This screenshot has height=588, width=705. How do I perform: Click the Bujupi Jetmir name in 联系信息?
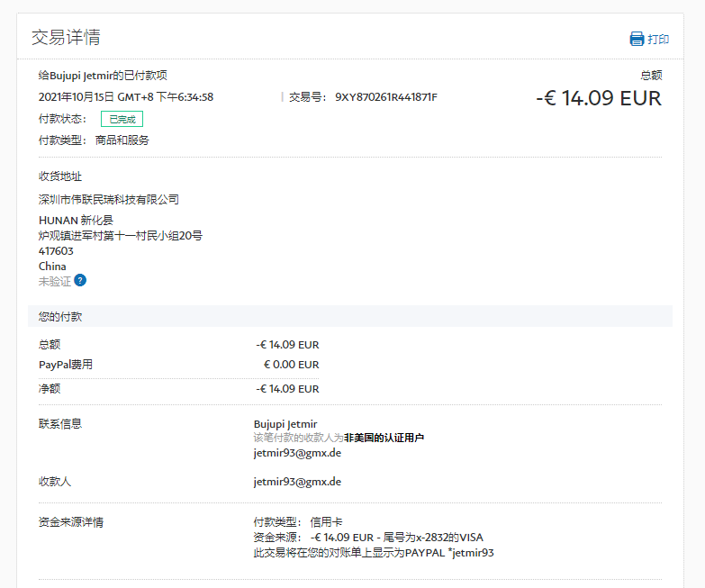pyautogui.click(x=285, y=423)
